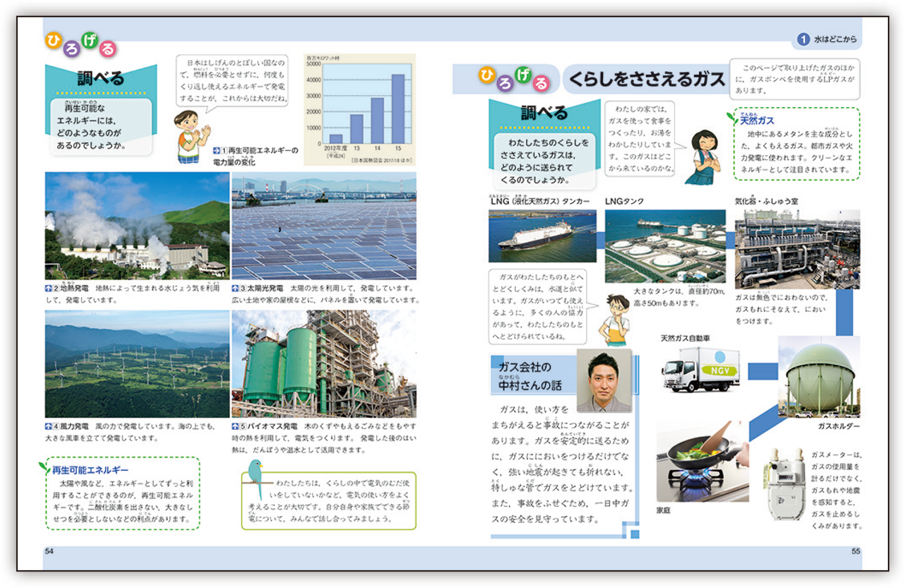This screenshot has width=904, height=588.
Task: Click the blue arrow icon beside 太陽光発電 caption
Action: coord(235,288)
